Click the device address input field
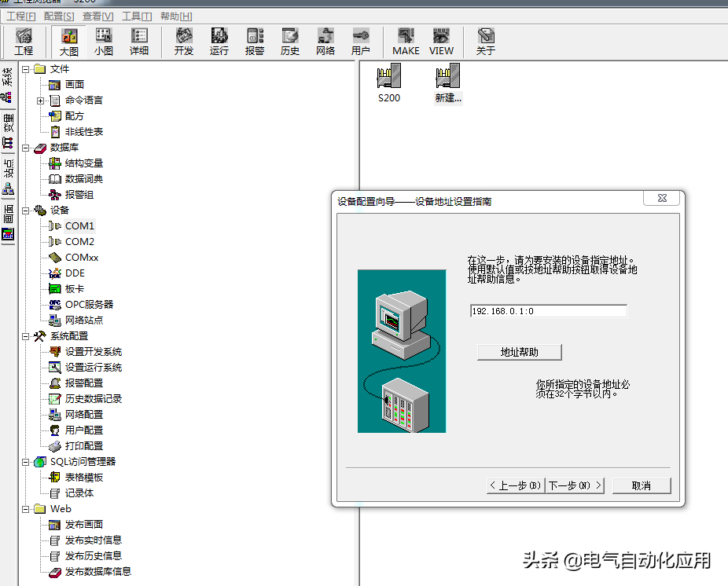 tap(549, 311)
